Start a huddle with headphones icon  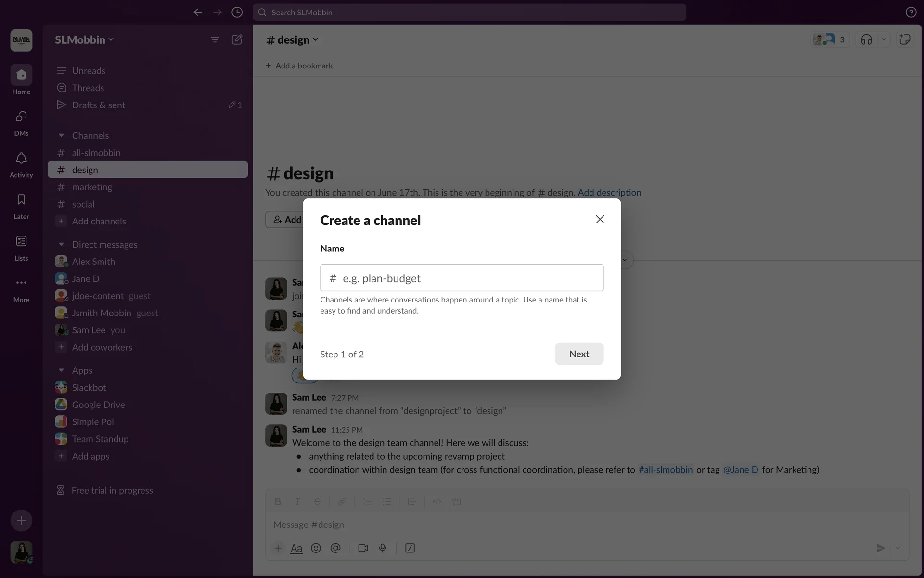pyautogui.click(x=866, y=39)
